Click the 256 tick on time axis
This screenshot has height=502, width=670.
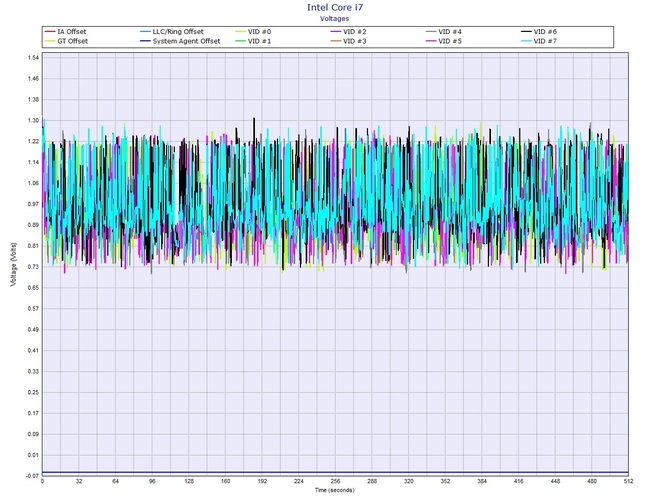(335, 481)
